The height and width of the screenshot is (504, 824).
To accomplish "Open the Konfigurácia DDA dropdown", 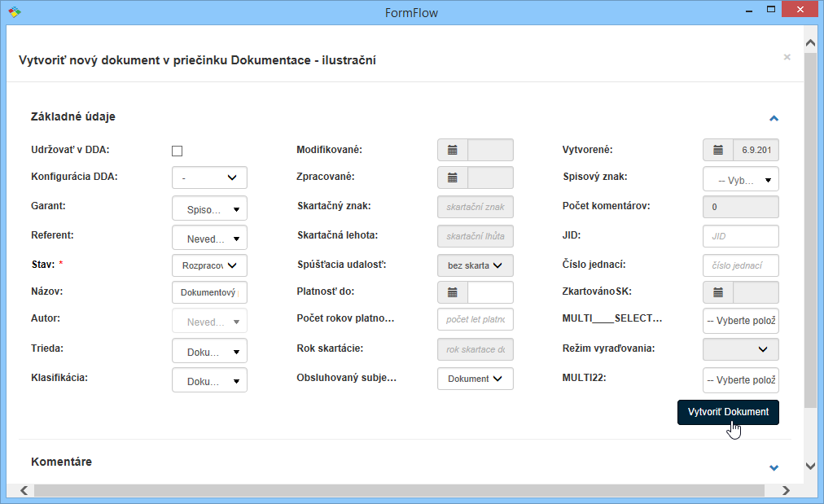I will [x=209, y=177].
